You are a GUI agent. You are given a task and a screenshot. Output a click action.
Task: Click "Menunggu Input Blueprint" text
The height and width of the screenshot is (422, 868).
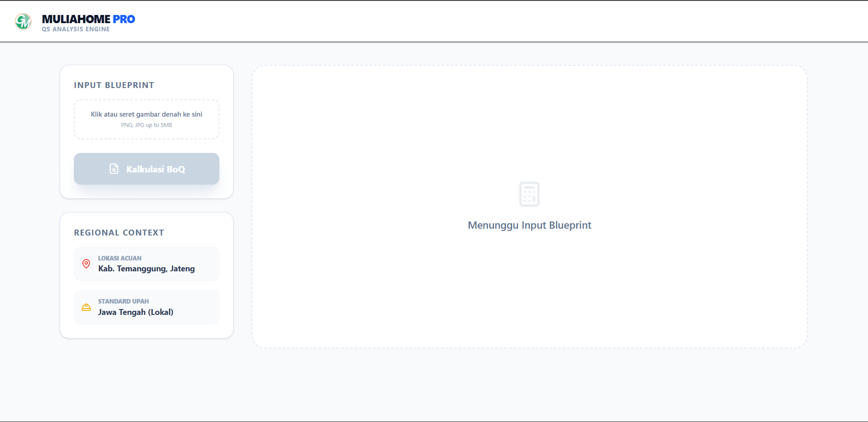point(529,225)
